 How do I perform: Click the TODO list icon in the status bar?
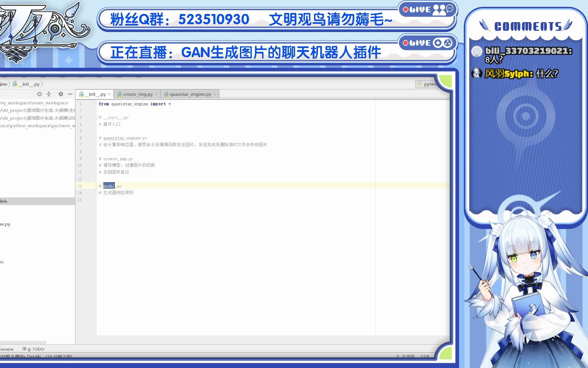pyautogui.click(x=24, y=349)
